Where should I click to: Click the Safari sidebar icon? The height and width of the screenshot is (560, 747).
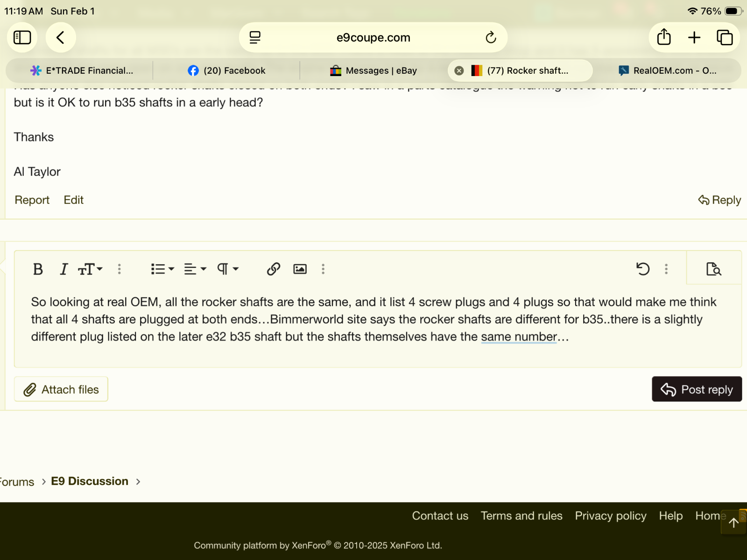(x=22, y=37)
